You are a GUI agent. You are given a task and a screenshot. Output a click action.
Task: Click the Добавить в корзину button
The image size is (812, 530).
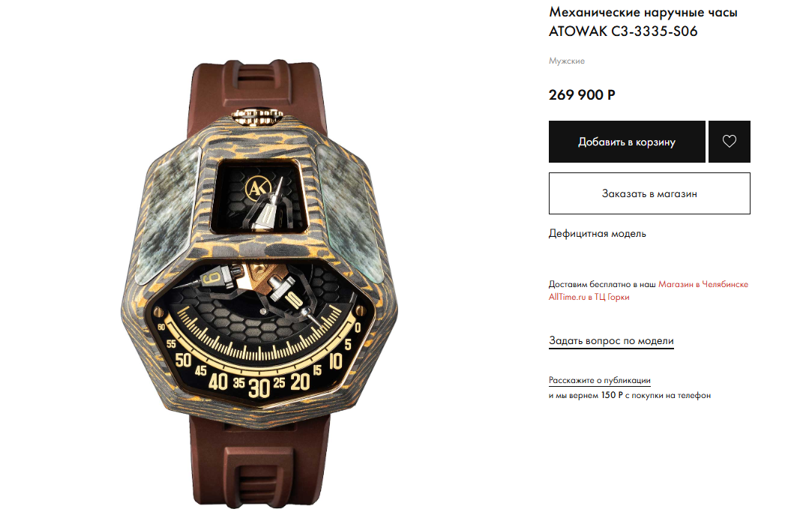(x=627, y=141)
